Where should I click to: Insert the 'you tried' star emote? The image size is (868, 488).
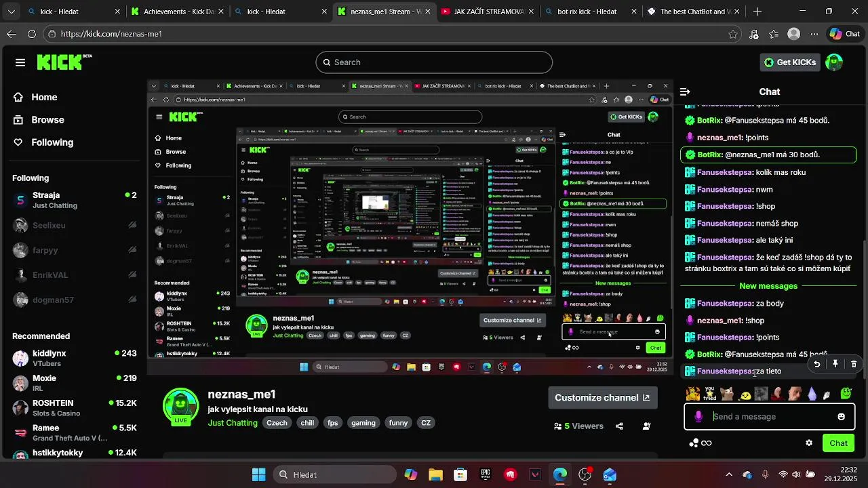click(710, 394)
